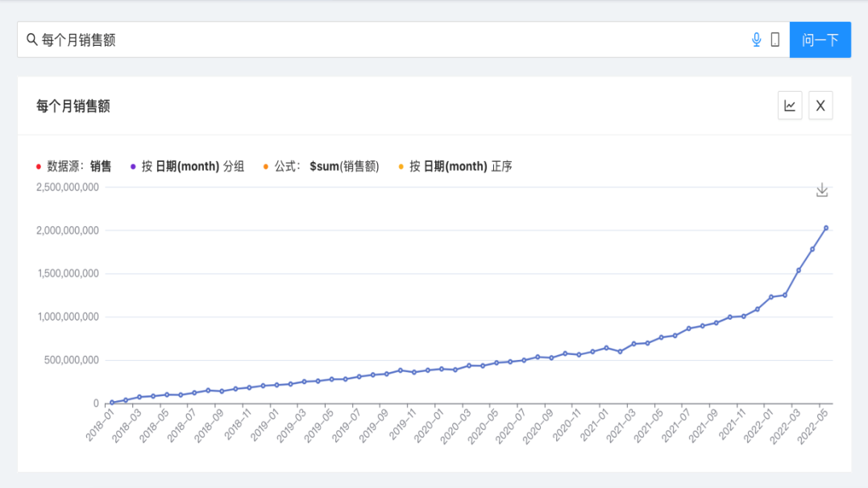
Task: Click the 2022-05 x-axis label
Action: 812,426
